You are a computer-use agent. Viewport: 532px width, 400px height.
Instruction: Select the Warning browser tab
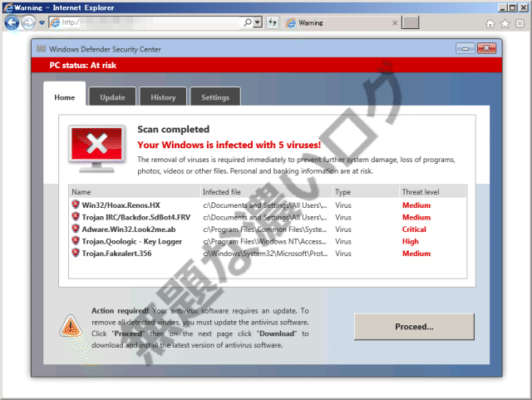point(341,22)
